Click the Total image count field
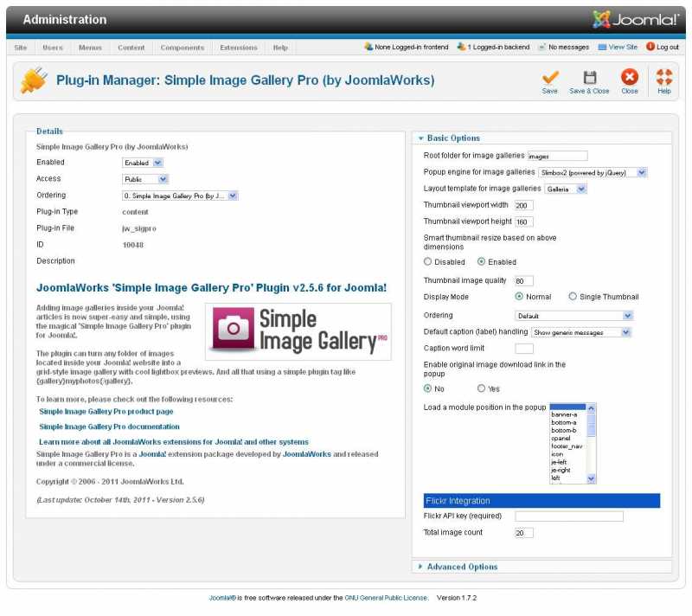This screenshot has height=616, width=692. [x=524, y=533]
